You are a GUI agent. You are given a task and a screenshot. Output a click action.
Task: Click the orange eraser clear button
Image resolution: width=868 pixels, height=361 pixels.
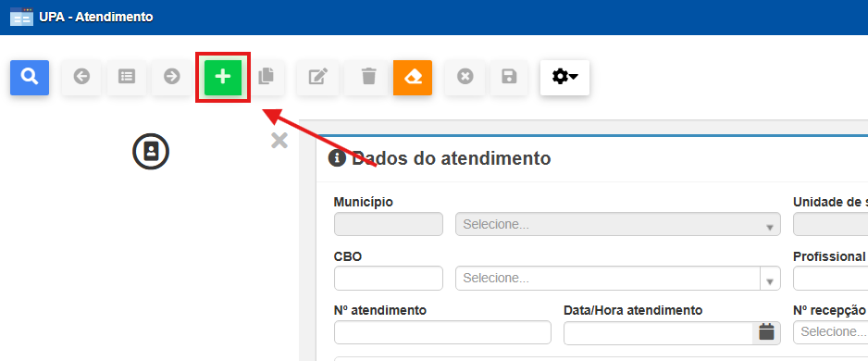(413, 78)
